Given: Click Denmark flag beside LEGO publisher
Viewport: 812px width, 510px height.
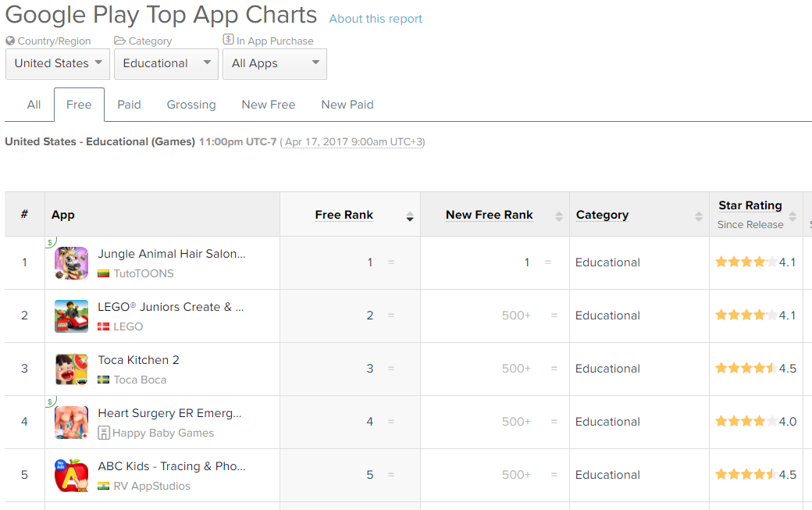Looking at the screenshot, I should point(104,326).
